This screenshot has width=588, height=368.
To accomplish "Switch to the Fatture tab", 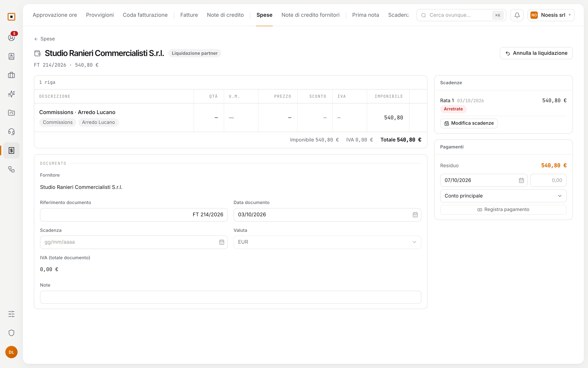I will (x=189, y=15).
